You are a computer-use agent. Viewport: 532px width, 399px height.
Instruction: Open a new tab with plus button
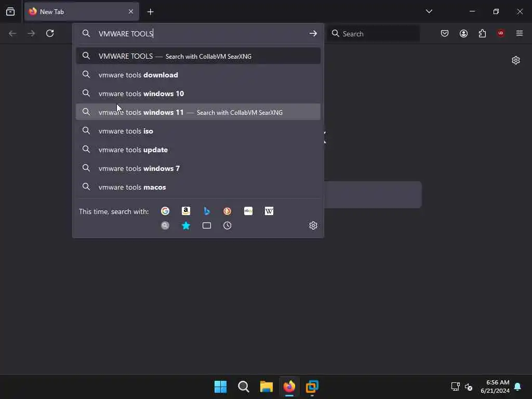(150, 12)
